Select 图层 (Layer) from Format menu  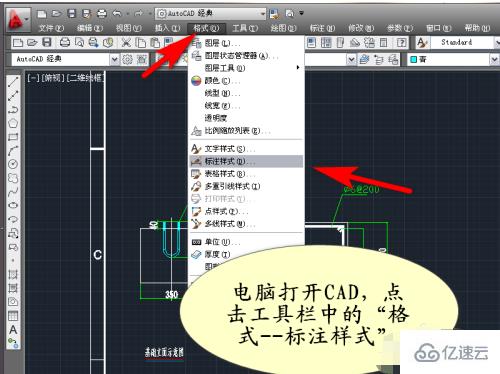point(247,43)
